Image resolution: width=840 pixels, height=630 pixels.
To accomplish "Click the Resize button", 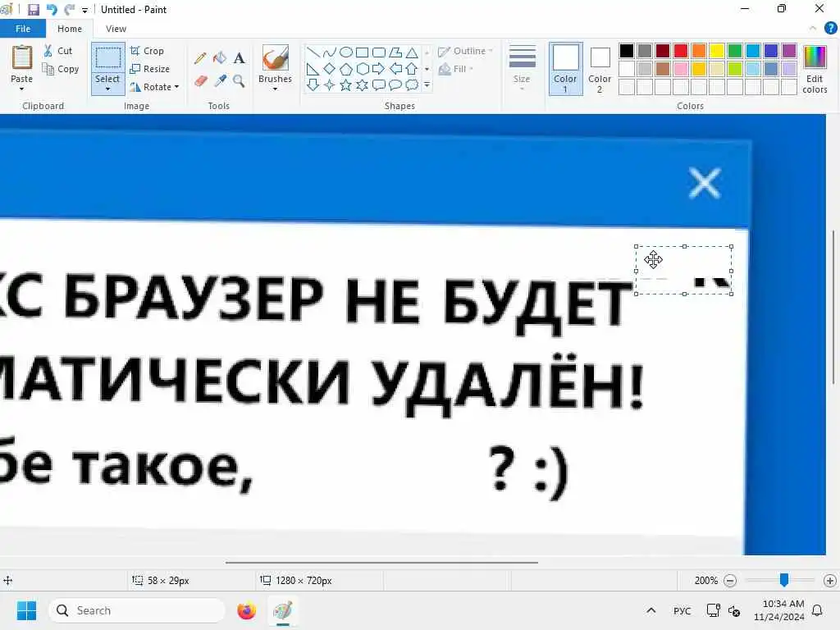I will (x=149, y=69).
